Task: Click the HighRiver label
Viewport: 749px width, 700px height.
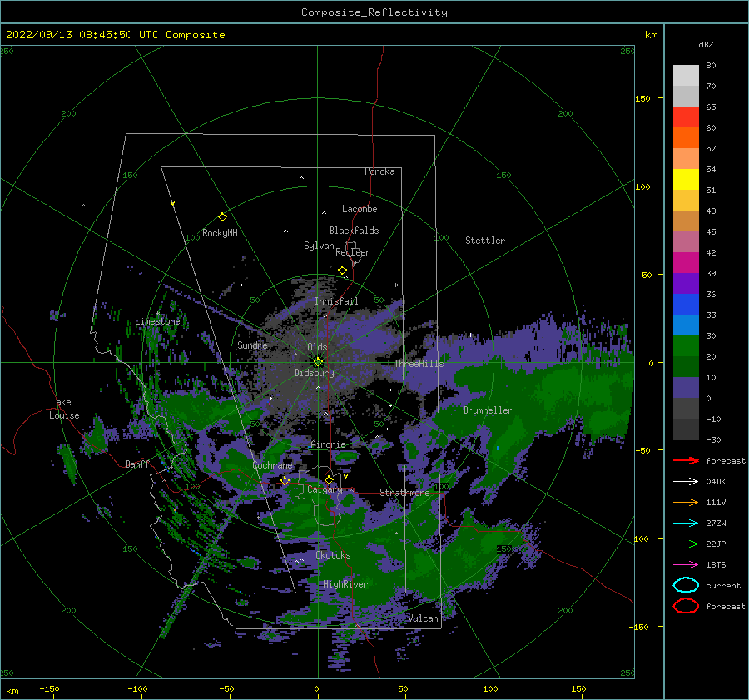Action: pyautogui.click(x=345, y=584)
